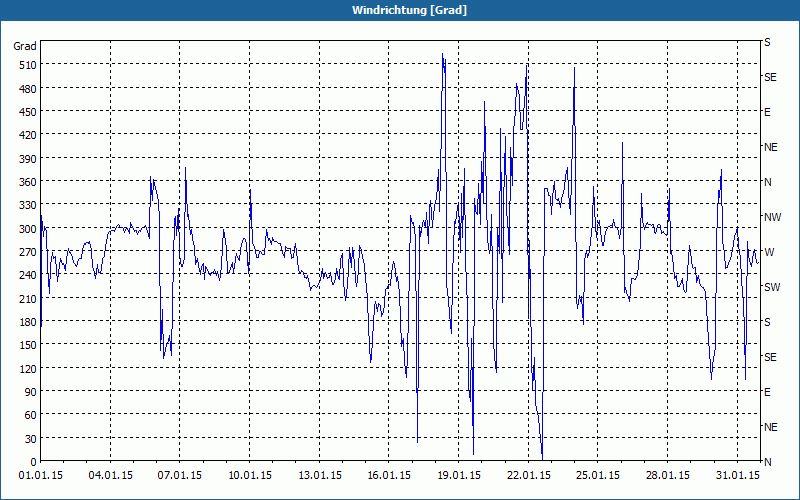Screen dimensions: 800x500
Task: Click the 22.01.15 date label
Action: pos(529,476)
